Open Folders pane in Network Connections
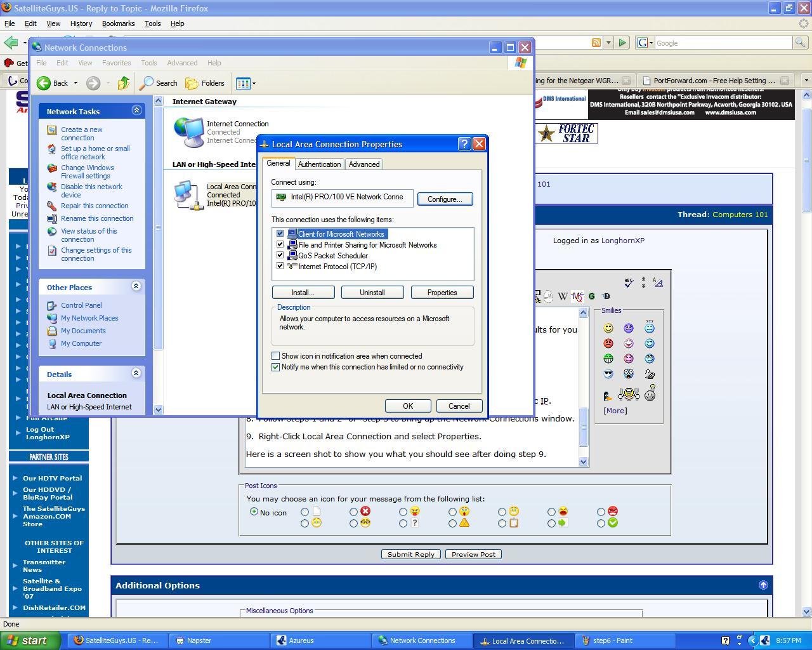The height and width of the screenshot is (650, 812). (x=205, y=83)
